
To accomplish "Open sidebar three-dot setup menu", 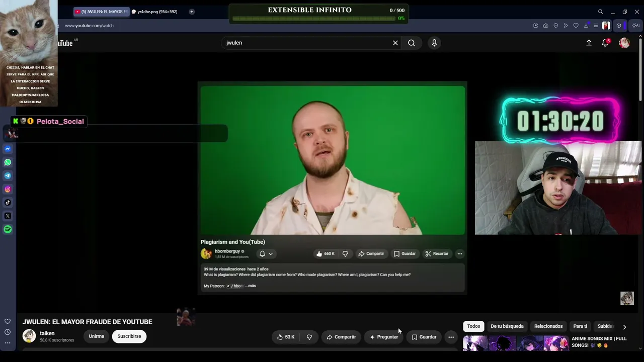I will pyautogui.click(x=8, y=343).
